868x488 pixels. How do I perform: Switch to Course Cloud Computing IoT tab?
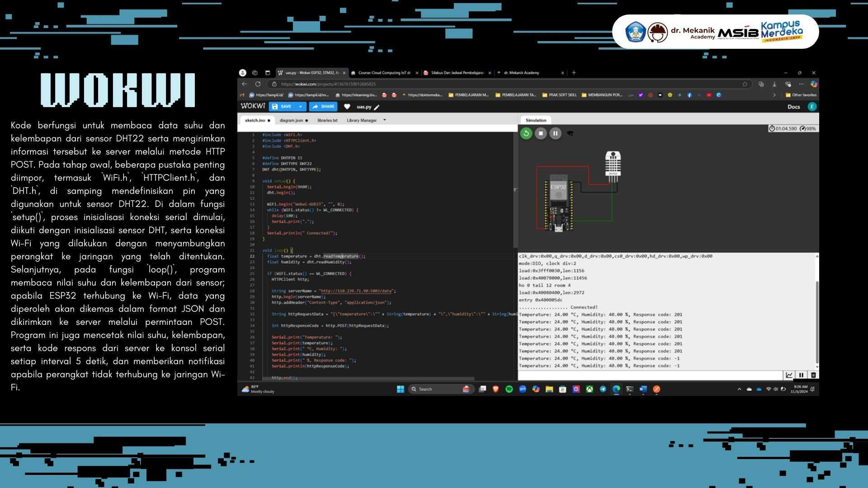[384, 73]
